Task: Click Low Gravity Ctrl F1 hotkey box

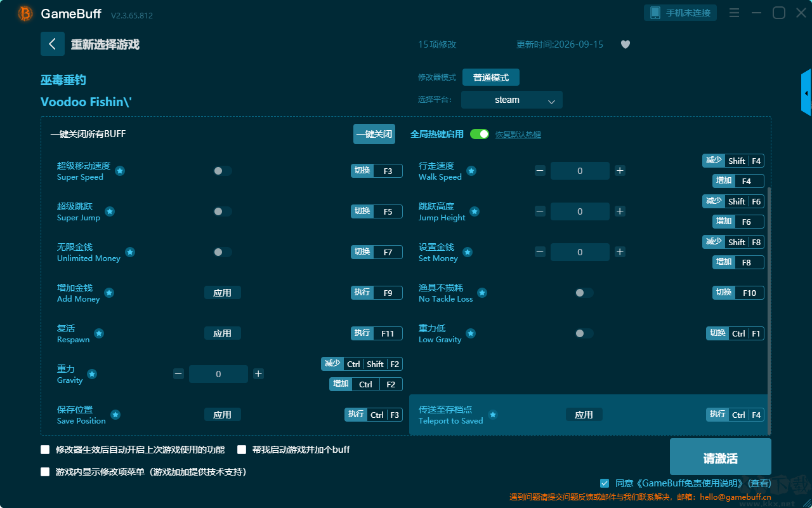Action: (x=735, y=333)
